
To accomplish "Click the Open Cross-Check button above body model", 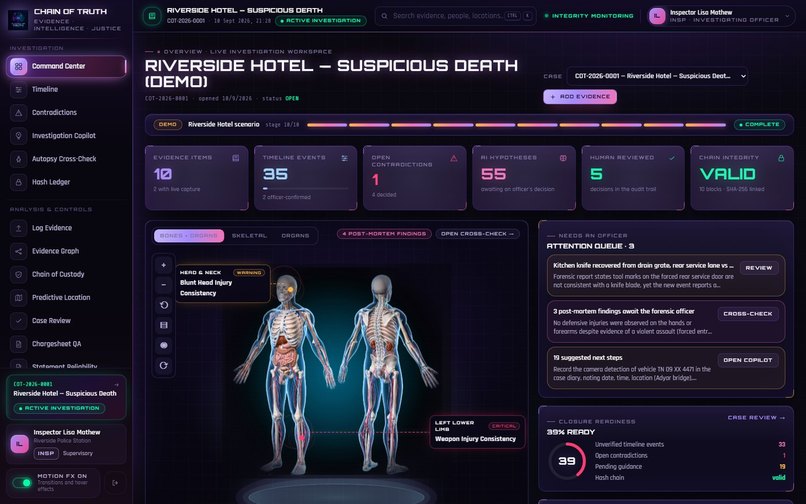I will pos(477,234).
